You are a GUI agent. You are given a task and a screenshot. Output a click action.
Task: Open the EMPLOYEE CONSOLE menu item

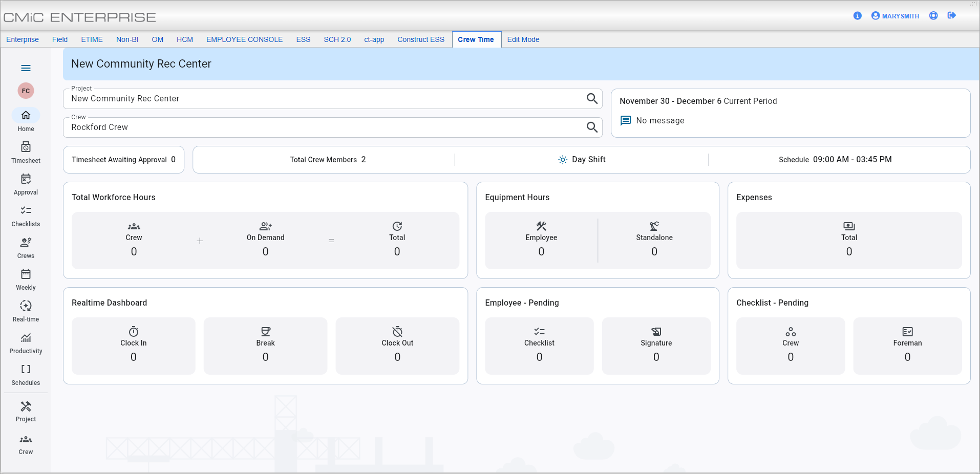click(244, 39)
